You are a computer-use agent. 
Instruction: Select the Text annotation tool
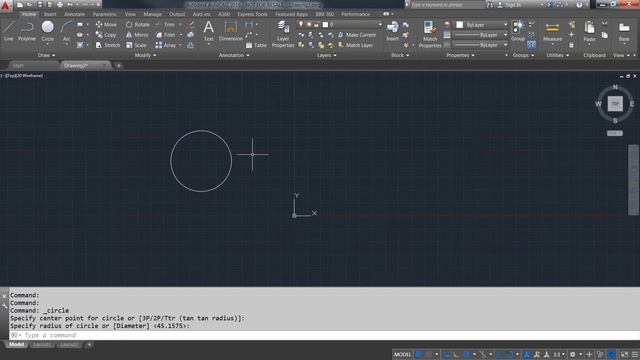pyautogui.click(x=208, y=31)
